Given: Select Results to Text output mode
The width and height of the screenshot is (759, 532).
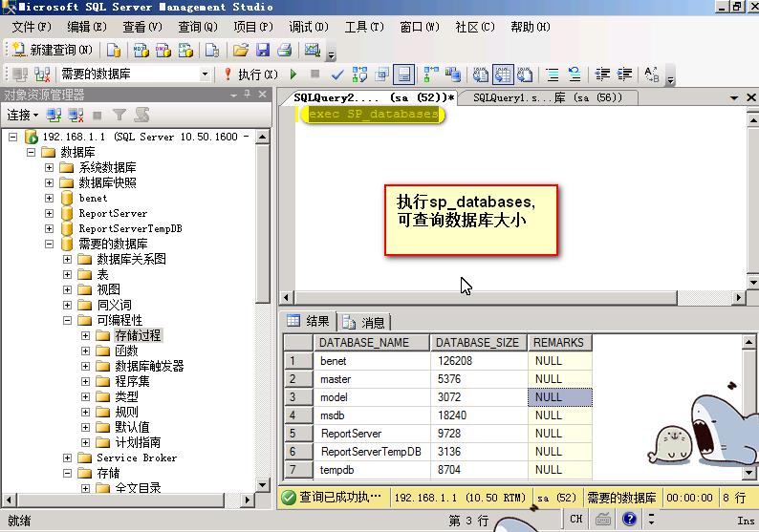Looking at the screenshot, I should (480, 74).
